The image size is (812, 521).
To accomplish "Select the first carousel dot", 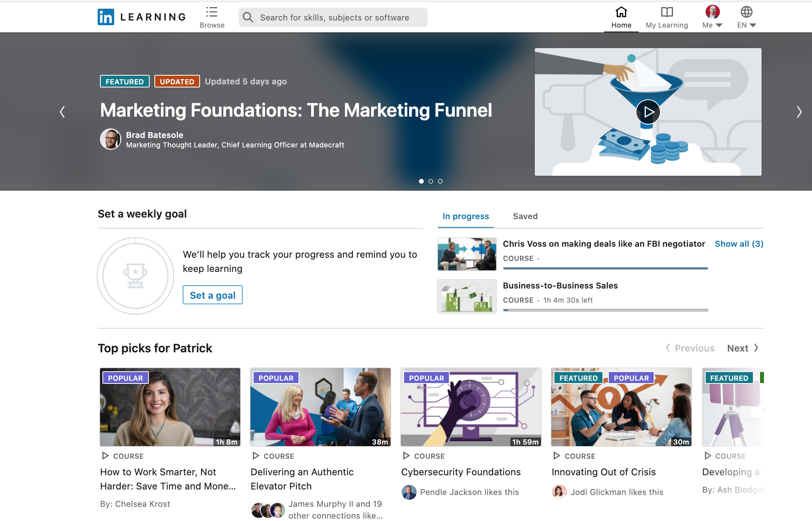I will [x=421, y=181].
